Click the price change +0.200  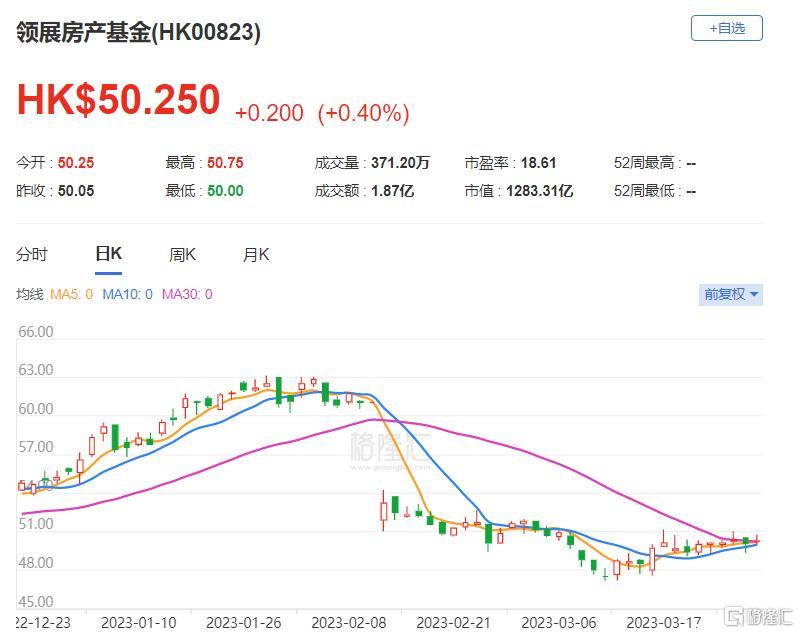269,113
